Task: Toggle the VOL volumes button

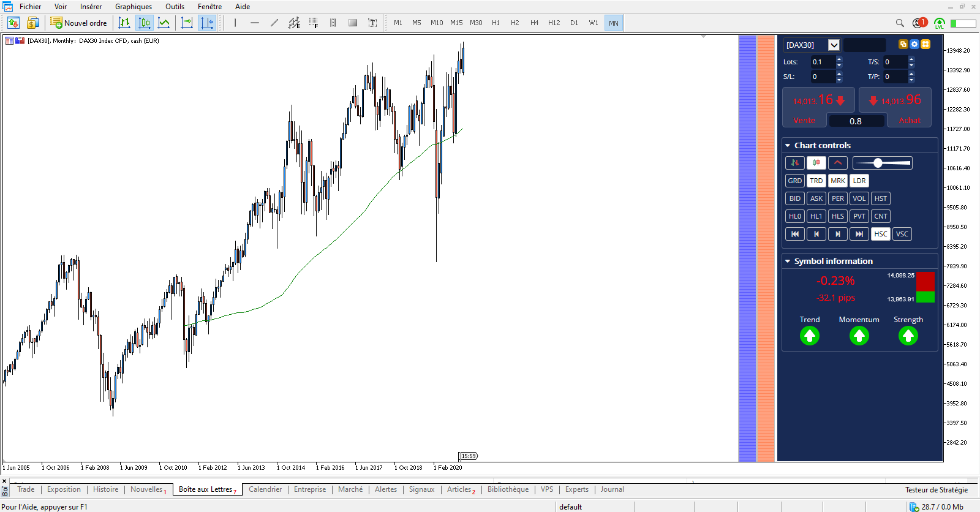Action: click(x=859, y=198)
